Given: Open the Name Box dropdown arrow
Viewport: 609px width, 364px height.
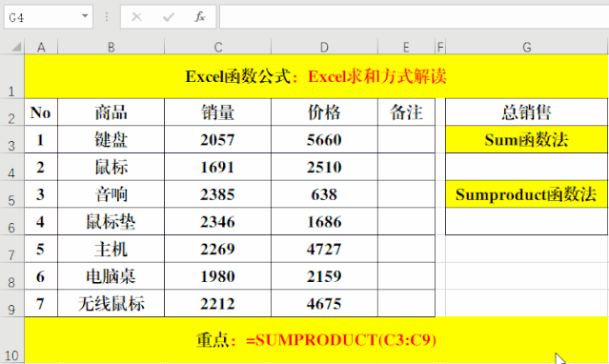Looking at the screenshot, I should pos(85,16).
